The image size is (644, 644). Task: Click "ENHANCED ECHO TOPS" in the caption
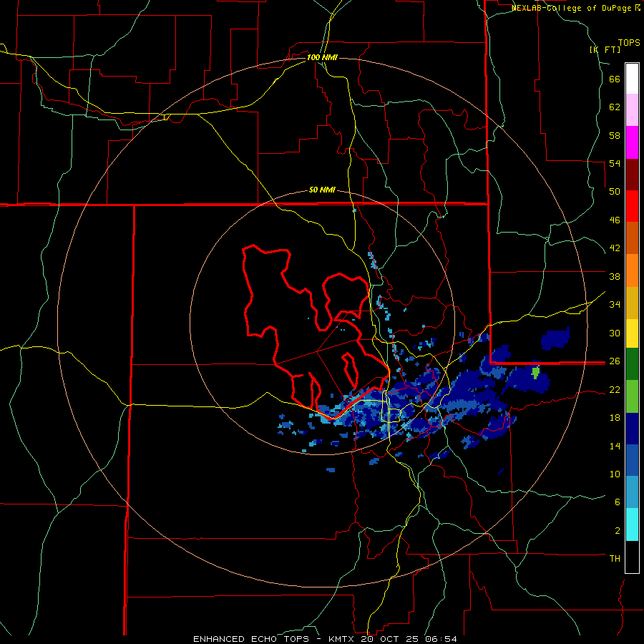(251, 639)
